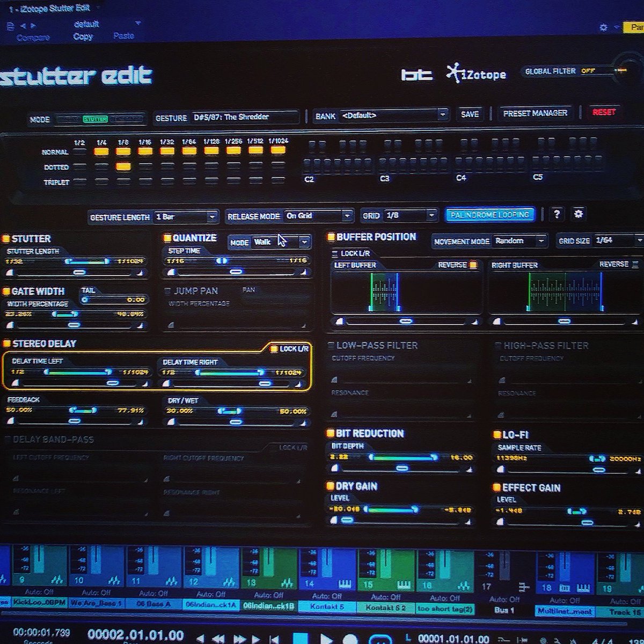
Task: Toggle the Dotted 1/8 grid step
Action: pos(123,167)
